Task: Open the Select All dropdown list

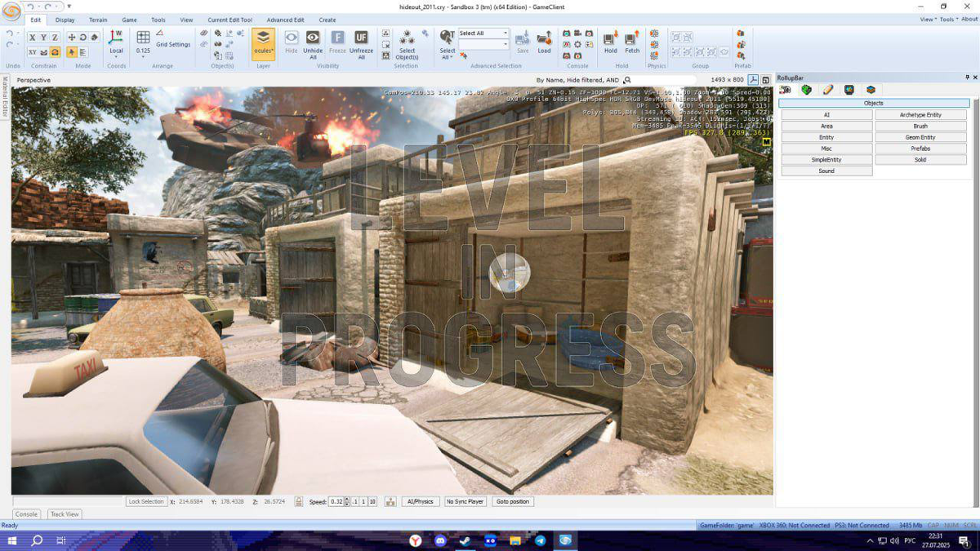Action: tap(506, 33)
